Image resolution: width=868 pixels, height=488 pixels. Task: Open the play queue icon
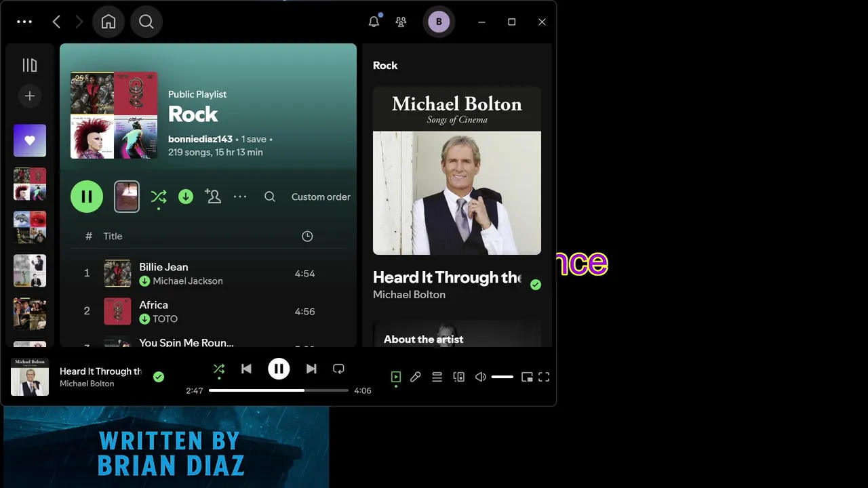point(437,377)
